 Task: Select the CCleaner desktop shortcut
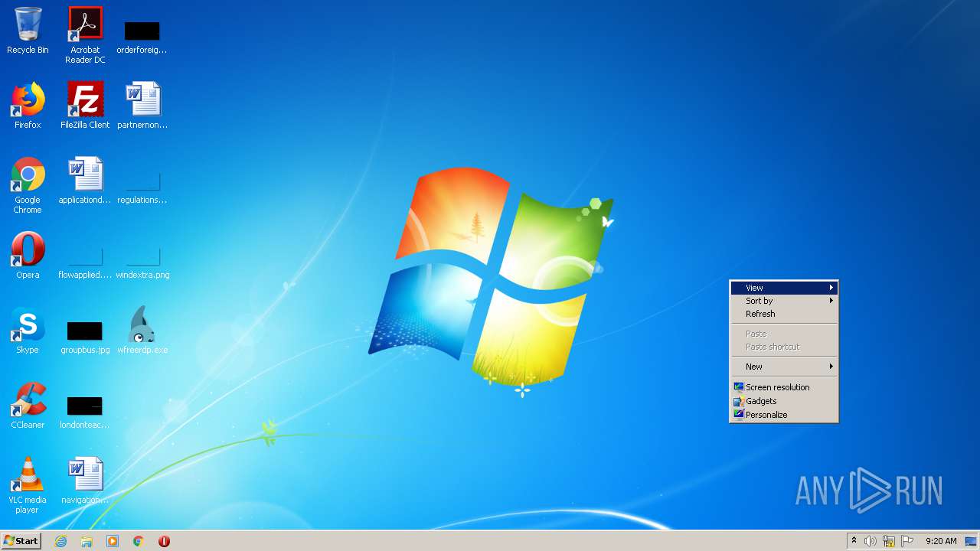(x=28, y=406)
